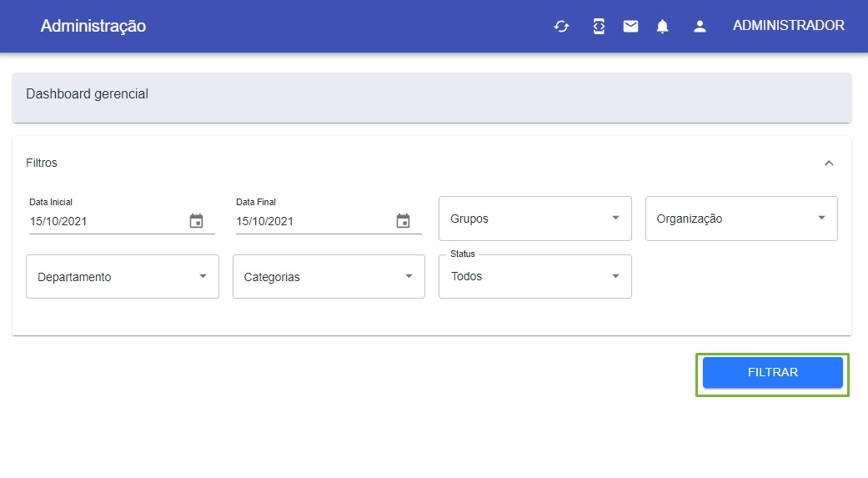Screen dimensions: 868x478
Task: Expand the Organização dropdown
Action: [741, 219]
